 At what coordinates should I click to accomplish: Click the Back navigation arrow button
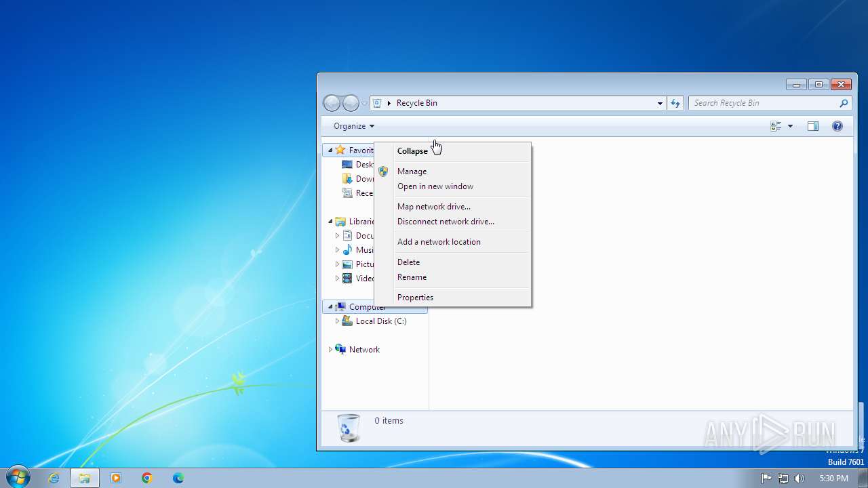point(332,103)
